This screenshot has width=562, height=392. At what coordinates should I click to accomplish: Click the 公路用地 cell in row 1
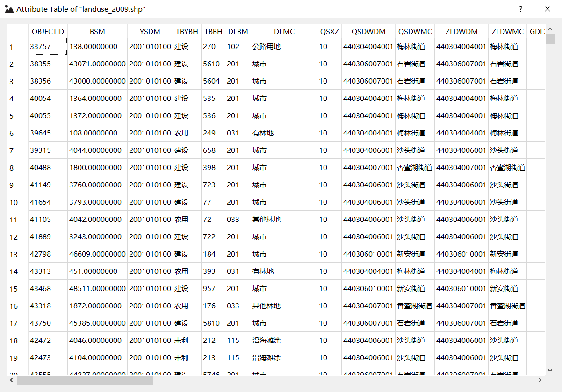point(284,47)
